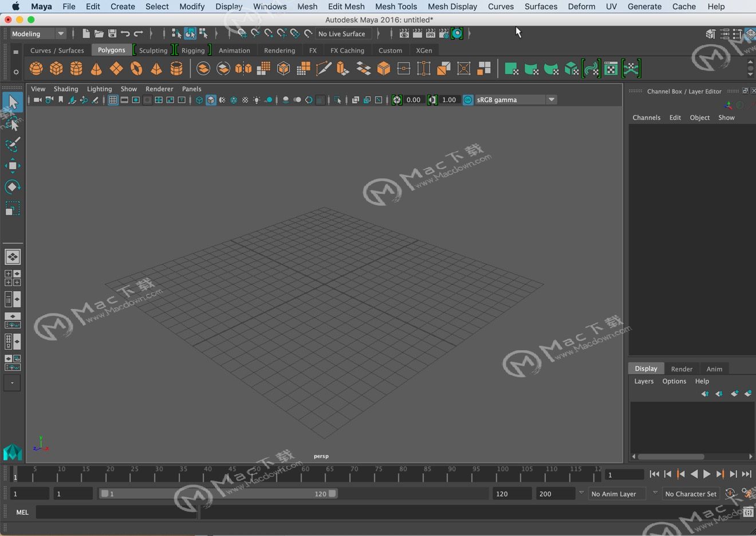
Task: Toggle select by component type mode
Action: point(203,34)
